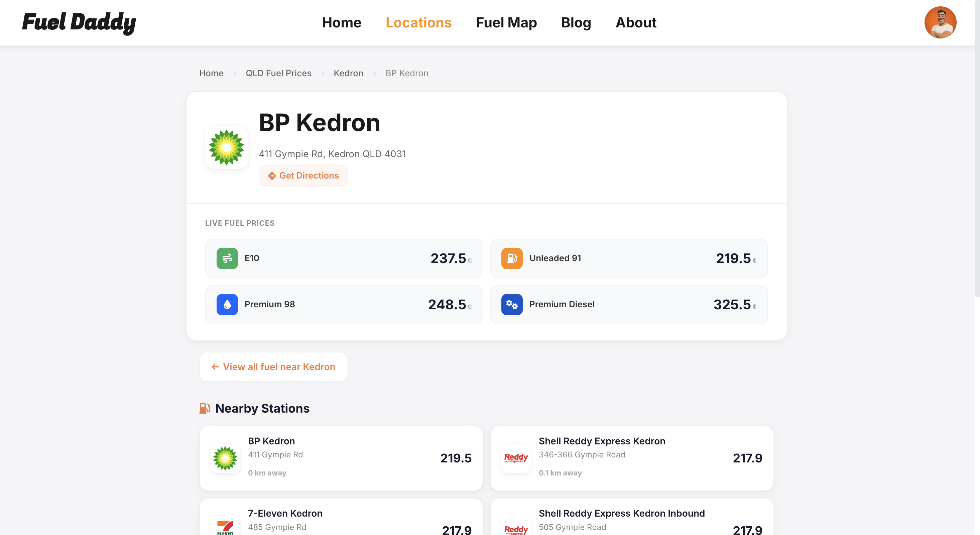Click the green E10 fuel icon
Viewport: 980px width, 535px height.
tap(227, 258)
